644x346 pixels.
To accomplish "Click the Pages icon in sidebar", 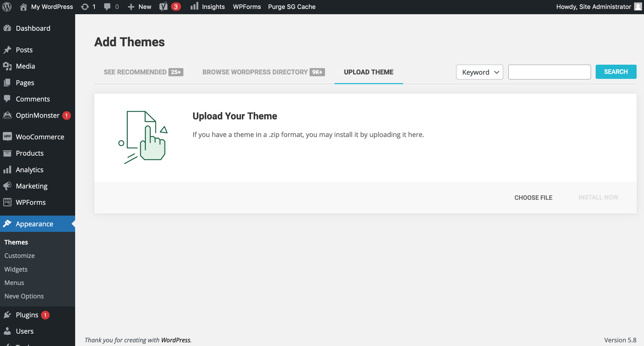I will click(x=7, y=83).
